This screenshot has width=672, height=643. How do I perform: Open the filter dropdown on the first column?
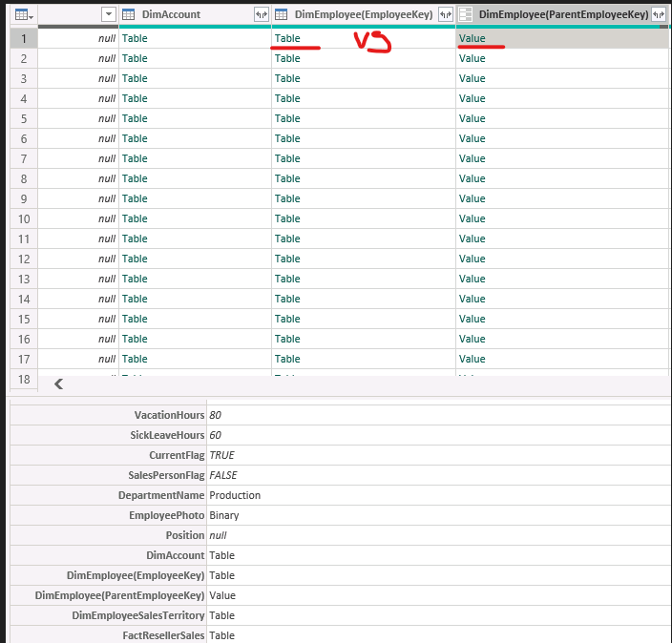tap(109, 14)
